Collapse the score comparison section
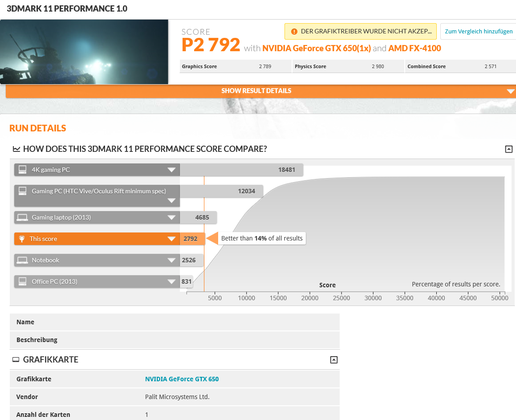This screenshot has height=420, width=516. point(509,149)
